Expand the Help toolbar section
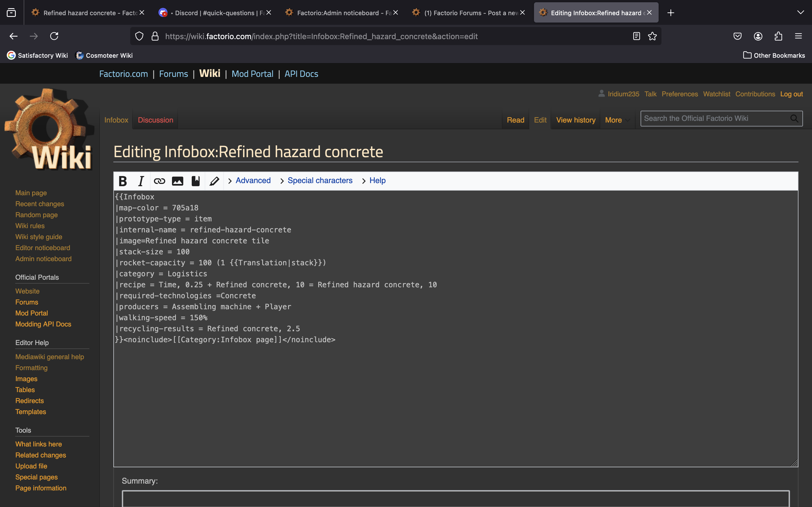812x507 pixels. [x=377, y=180]
